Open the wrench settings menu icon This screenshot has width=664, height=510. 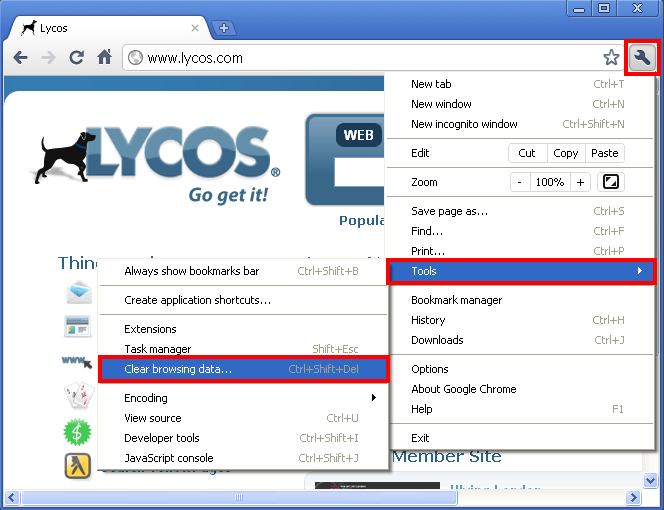[642, 58]
